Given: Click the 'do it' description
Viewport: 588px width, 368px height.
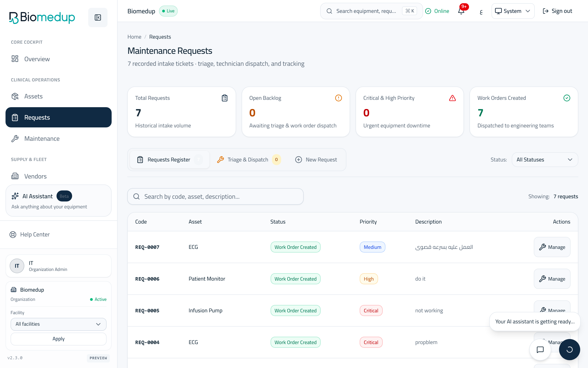Looking at the screenshot, I should click(x=420, y=279).
